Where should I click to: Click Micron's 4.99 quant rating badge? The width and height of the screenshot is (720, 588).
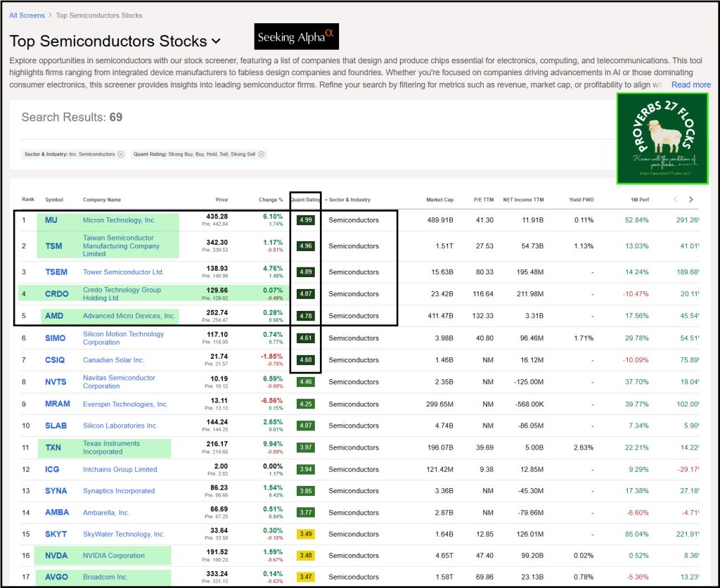click(x=305, y=220)
